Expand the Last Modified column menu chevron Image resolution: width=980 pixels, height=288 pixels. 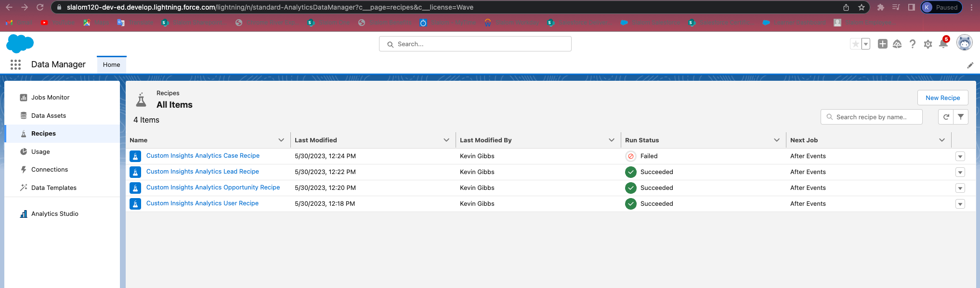point(446,140)
